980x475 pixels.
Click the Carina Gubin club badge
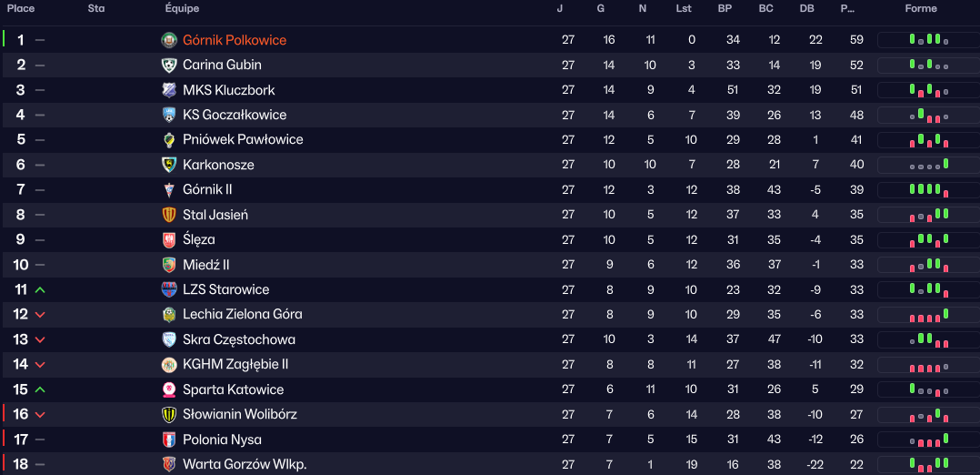pyautogui.click(x=169, y=65)
